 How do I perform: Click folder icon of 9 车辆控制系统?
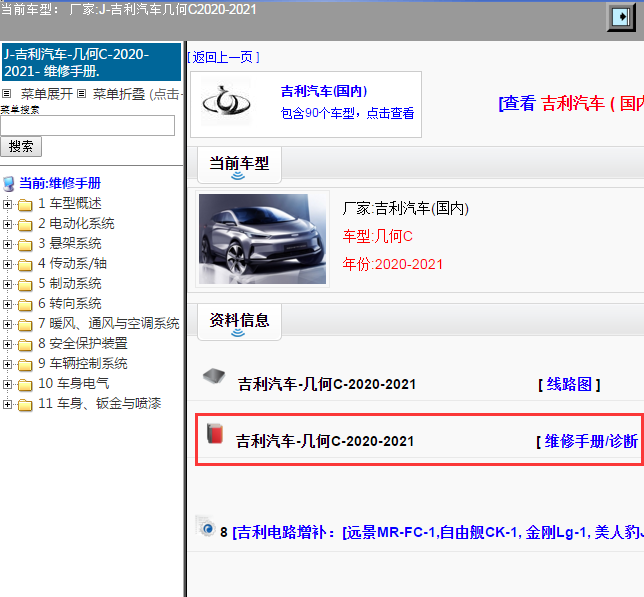[25, 365]
